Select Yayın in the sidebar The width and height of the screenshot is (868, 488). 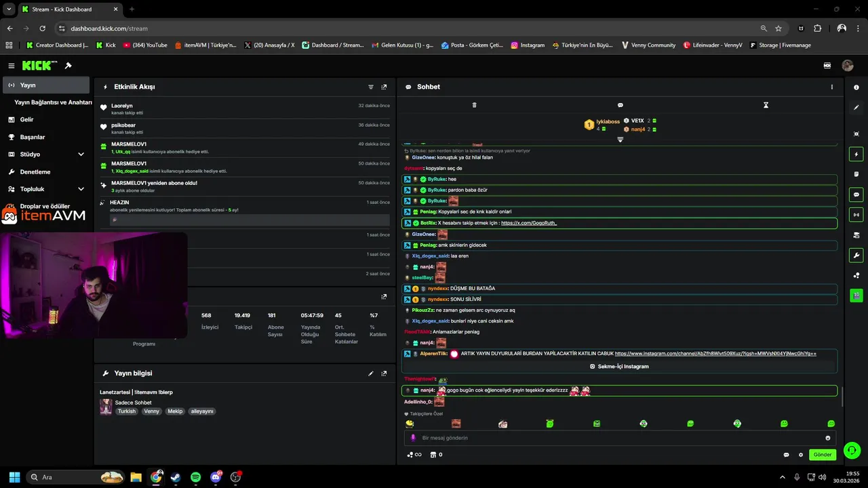click(46, 85)
